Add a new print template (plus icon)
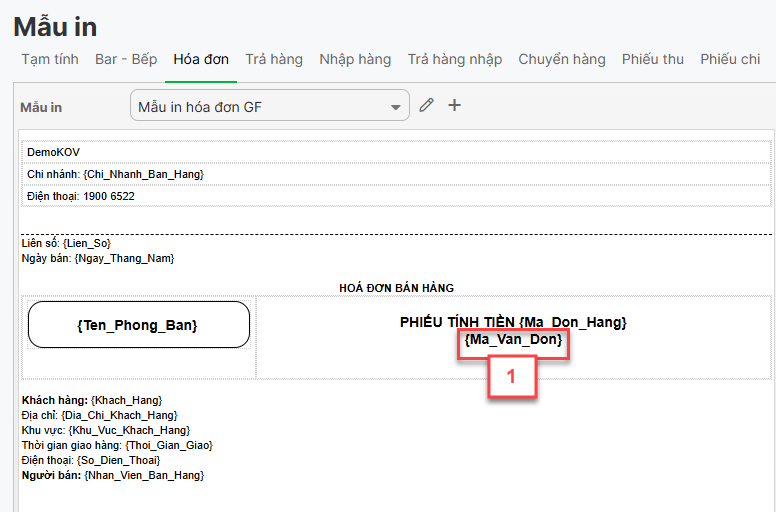Screen dimensions: 776x512 [x=454, y=105]
